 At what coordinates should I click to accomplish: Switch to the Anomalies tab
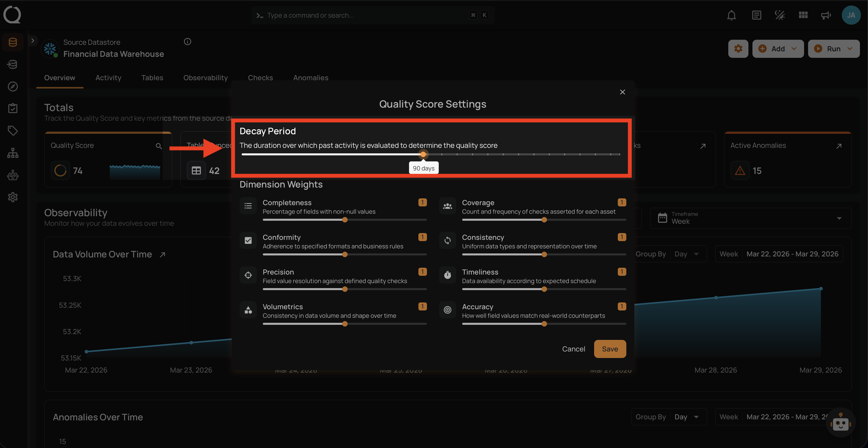point(310,78)
